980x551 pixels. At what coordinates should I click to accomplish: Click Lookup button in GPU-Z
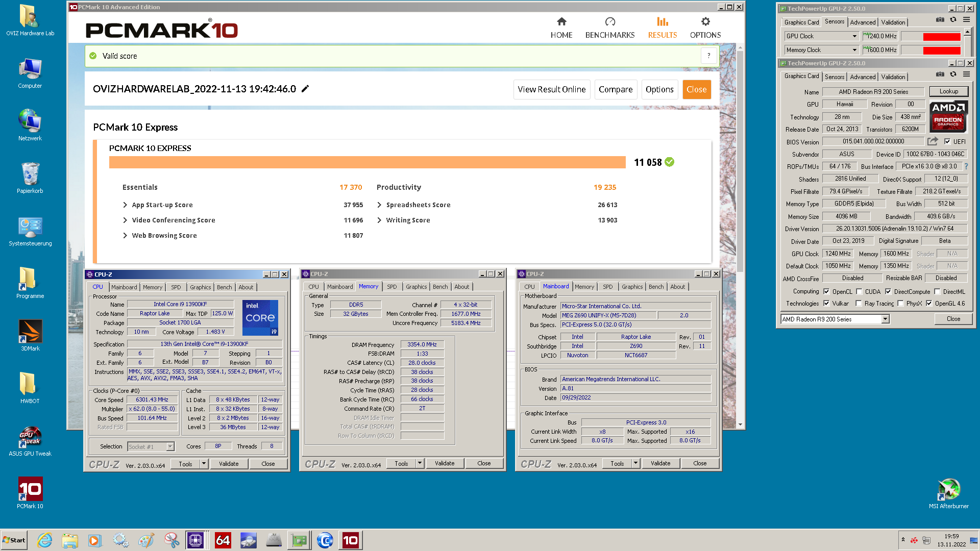[x=949, y=91]
